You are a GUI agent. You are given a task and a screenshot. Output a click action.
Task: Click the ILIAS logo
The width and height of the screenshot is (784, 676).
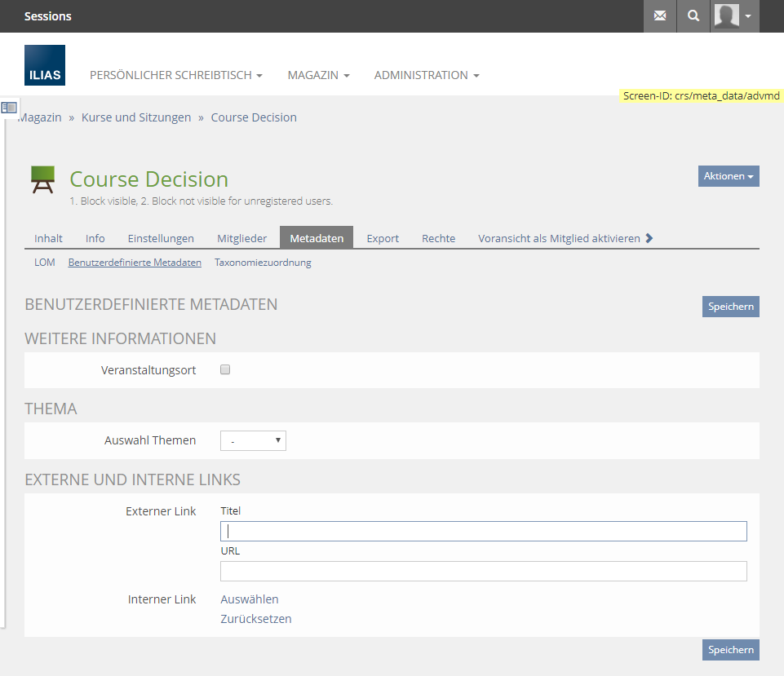tap(45, 65)
